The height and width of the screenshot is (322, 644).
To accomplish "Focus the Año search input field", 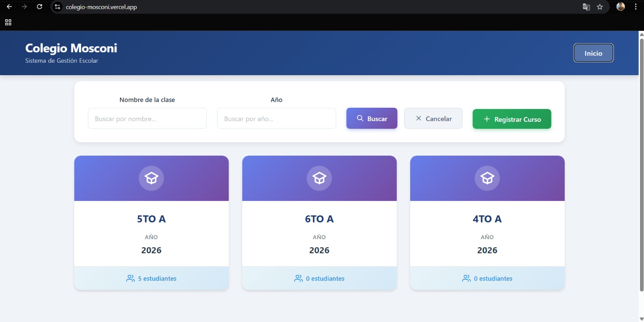I will click(x=277, y=119).
